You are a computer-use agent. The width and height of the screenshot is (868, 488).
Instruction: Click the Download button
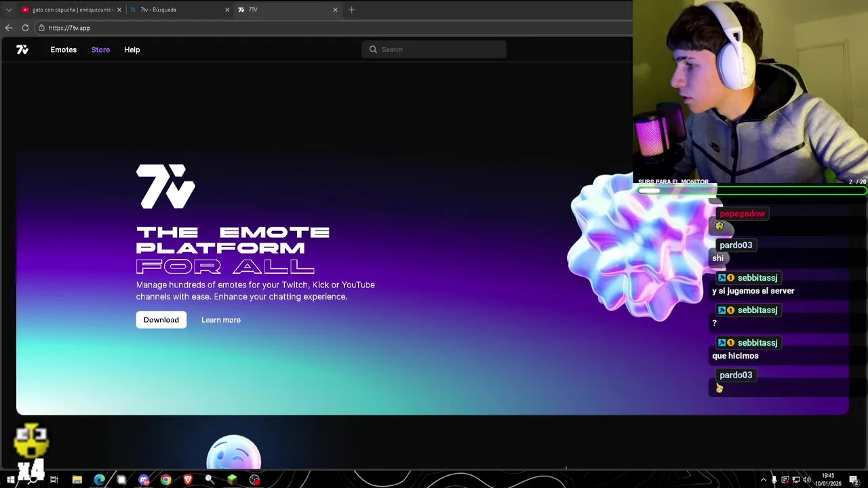[x=161, y=320]
